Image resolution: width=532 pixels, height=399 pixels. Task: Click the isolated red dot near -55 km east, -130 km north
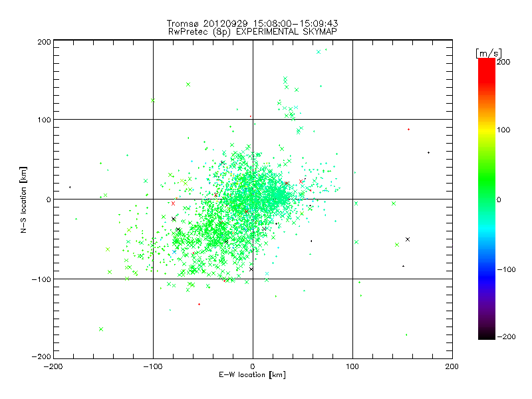click(x=199, y=304)
